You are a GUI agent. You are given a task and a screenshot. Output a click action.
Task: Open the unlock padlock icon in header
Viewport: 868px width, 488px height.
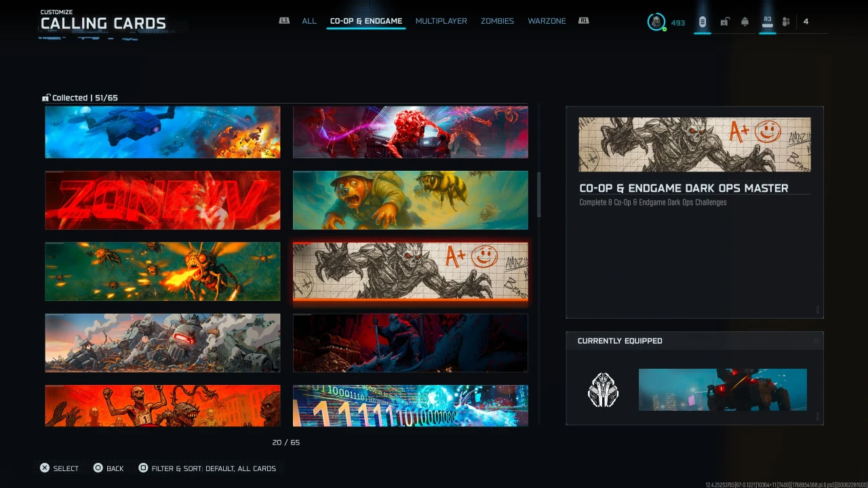(724, 22)
